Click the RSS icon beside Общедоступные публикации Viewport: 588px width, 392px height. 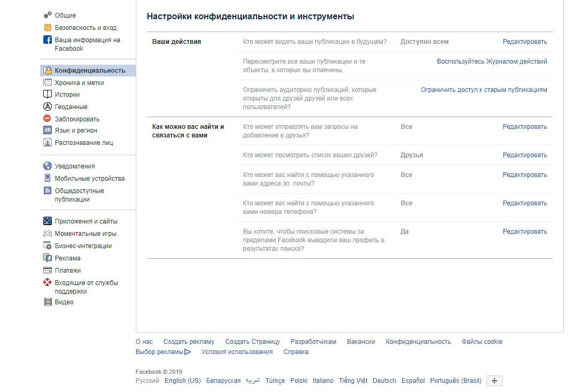[x=48, y=190]
